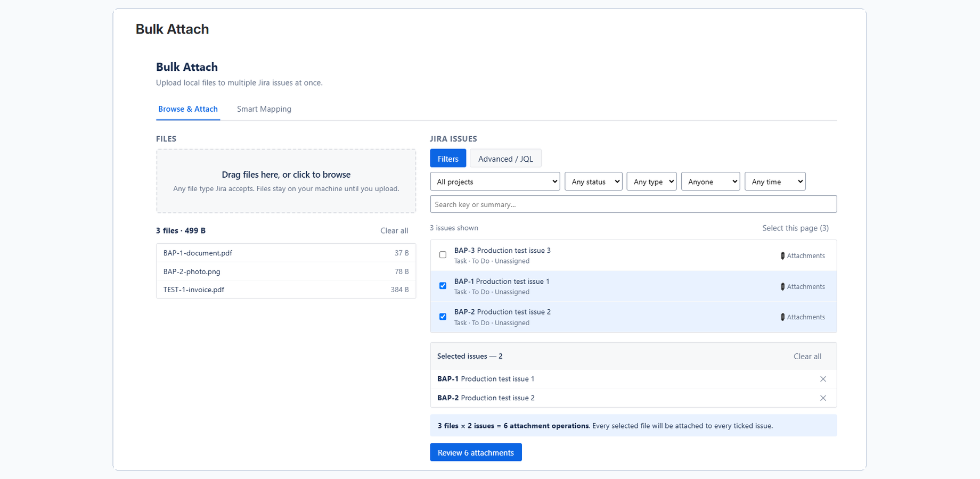The image size is (980, 479).
Task: Select file BAP-1-document.pdf
Action: pos(286,253)
